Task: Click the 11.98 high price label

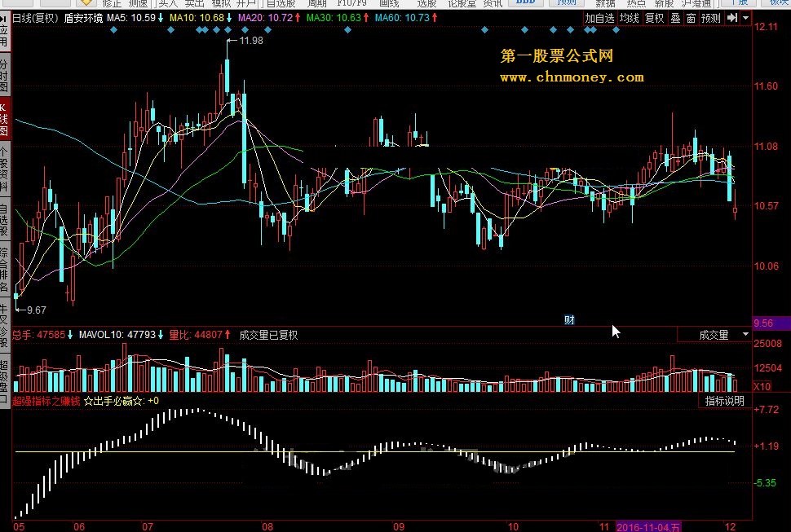Action: 251,41
